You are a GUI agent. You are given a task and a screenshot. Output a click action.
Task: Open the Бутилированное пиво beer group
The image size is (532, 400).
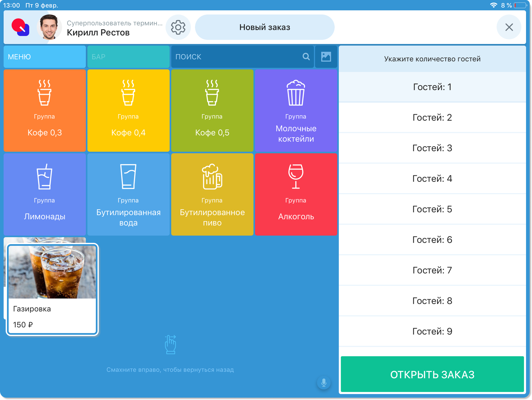[212, 194]
